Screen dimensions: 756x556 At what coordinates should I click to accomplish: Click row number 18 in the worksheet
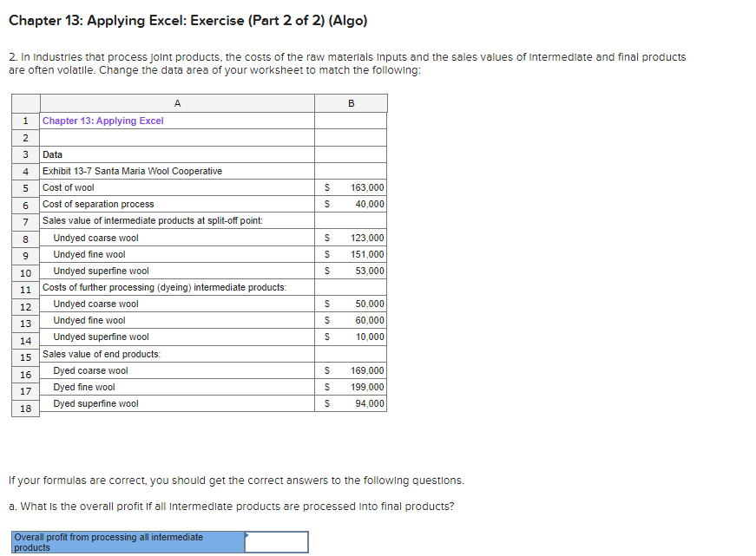pyautogui.click(x=24, y=408)
